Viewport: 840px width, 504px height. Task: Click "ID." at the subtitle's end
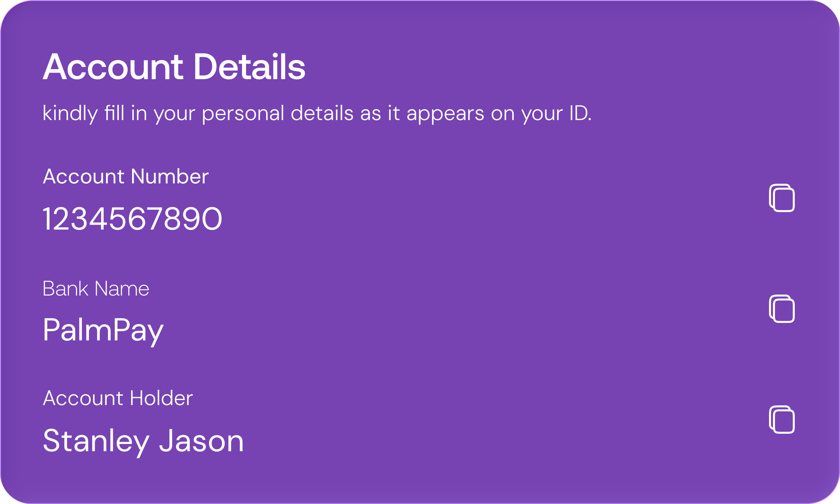(x=580, y=113)
